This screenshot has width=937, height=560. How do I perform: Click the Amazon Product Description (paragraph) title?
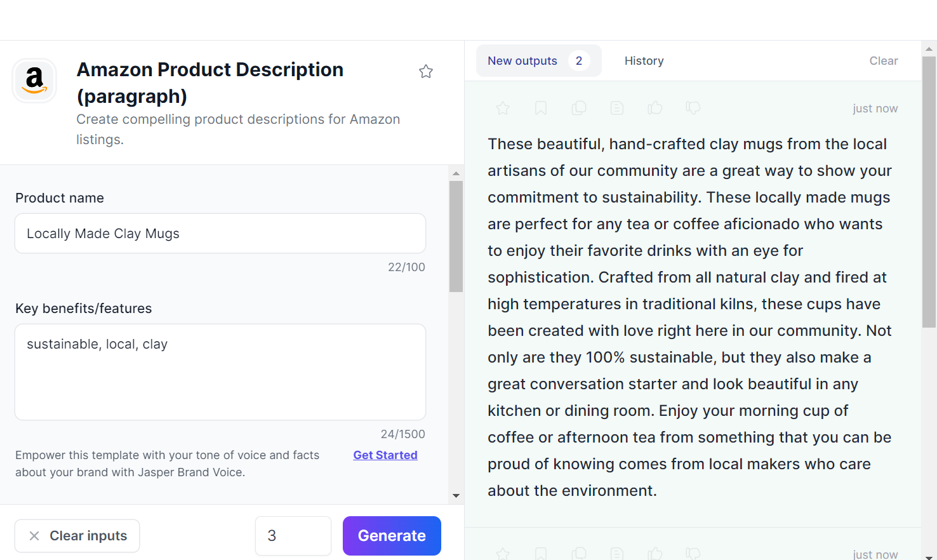[x=210, y=83]
